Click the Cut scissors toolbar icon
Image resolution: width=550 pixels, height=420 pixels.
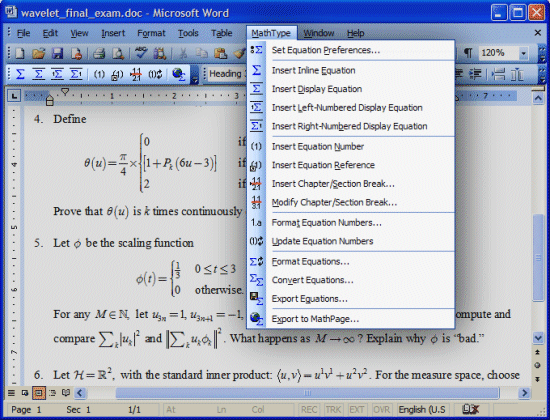[183, 54]
